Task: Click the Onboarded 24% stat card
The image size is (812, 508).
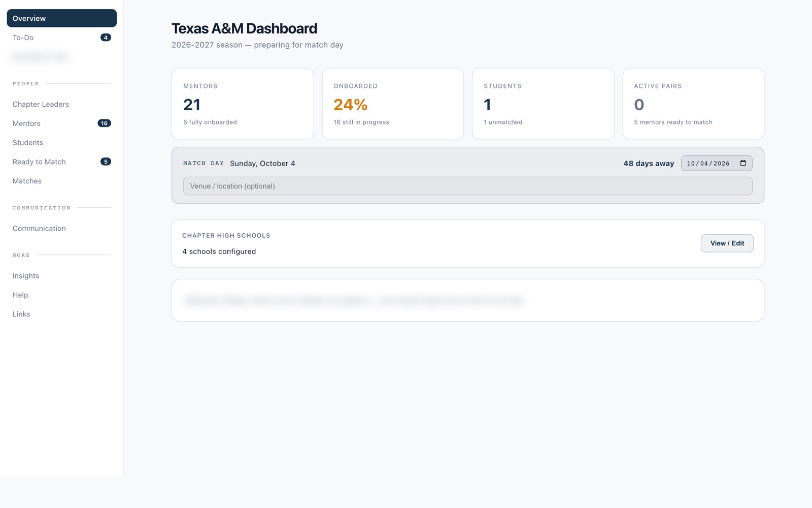Action: (x=393, y=104)
